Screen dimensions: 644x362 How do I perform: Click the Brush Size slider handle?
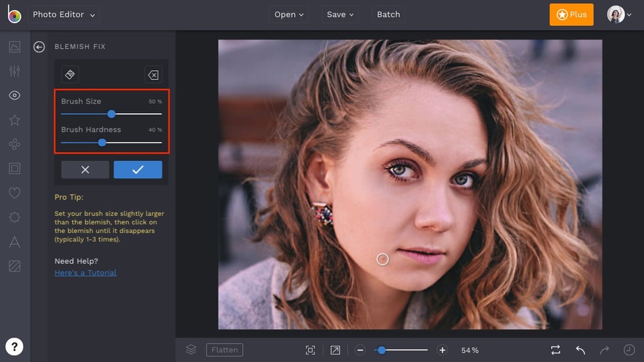(111, 115)
